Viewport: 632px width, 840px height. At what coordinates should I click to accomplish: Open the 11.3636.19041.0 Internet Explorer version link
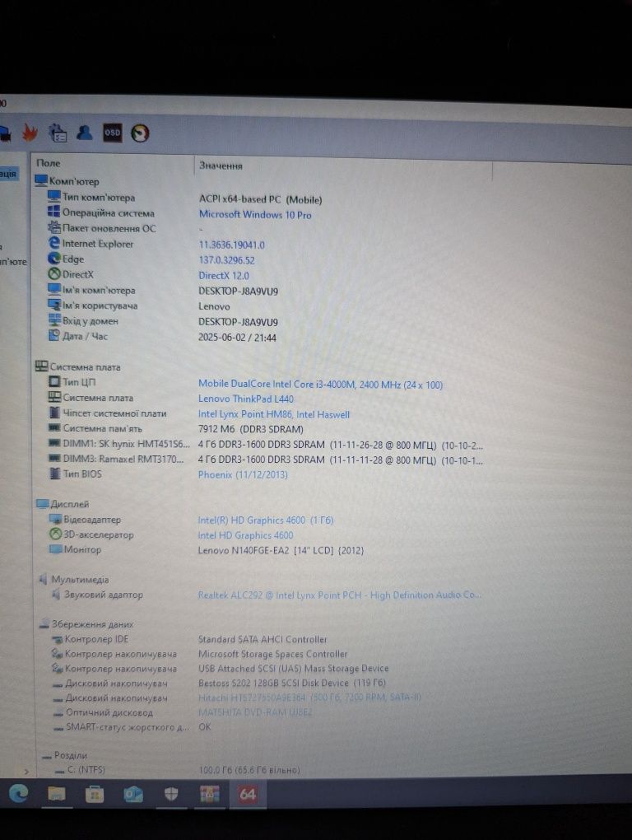coord(232,245)
